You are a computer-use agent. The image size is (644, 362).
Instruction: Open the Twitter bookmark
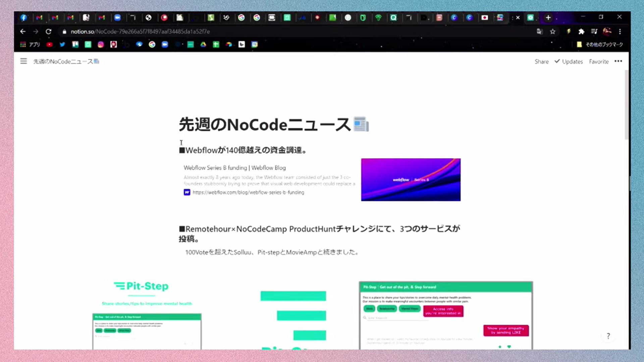[62, 45]
